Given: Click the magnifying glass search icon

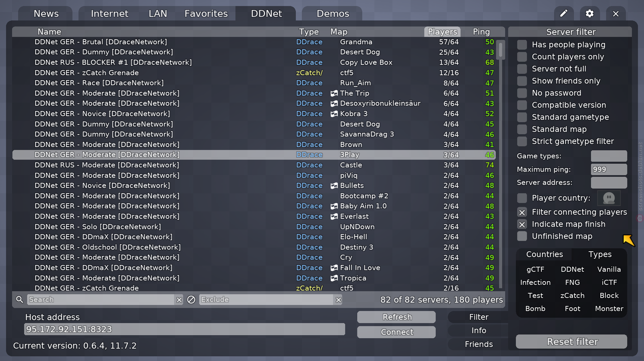Looking at the screenshot, I should click(19, 300).
